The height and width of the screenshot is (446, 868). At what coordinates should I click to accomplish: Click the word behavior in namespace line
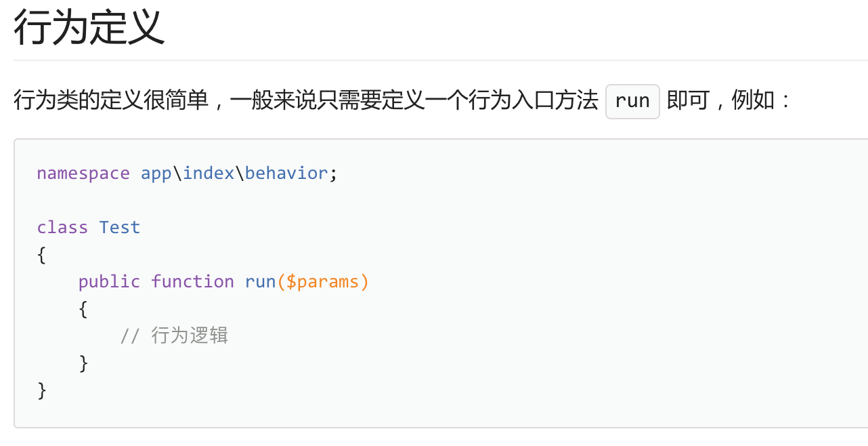click(x=286, y=174)
